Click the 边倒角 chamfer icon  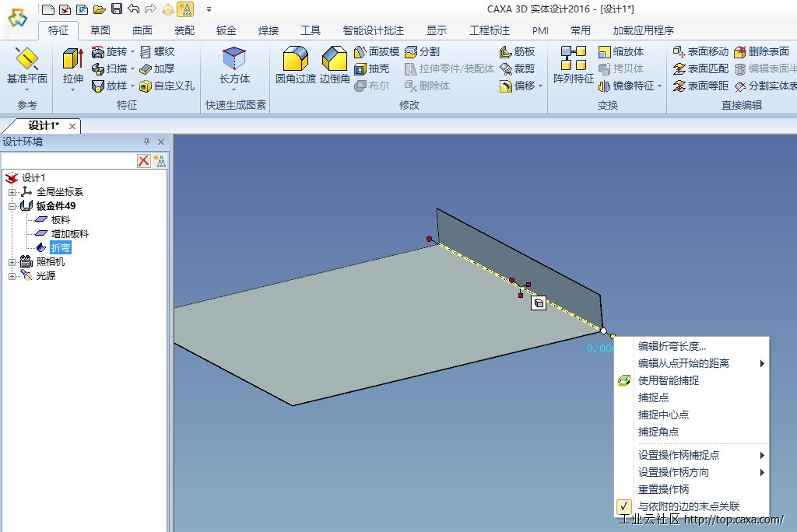pyautogui.click(x=335, y=60)
